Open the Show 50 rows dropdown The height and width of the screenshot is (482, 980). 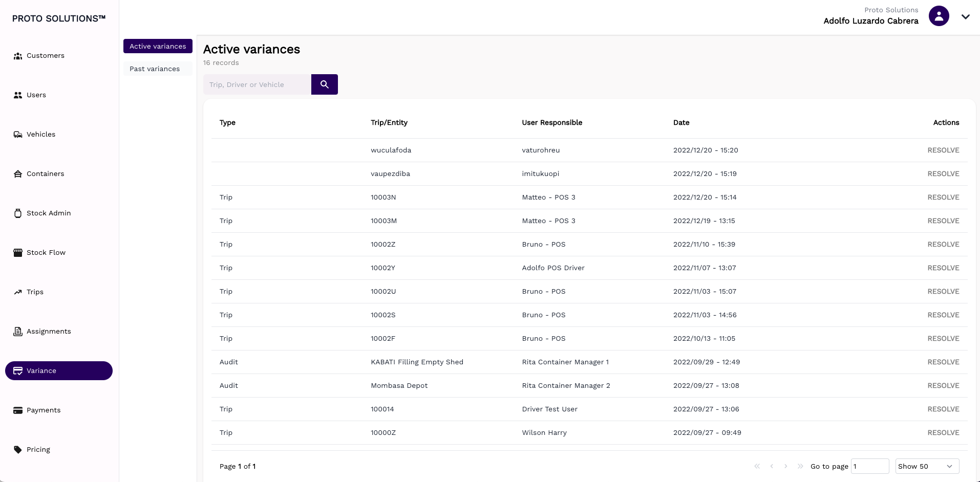927,466
